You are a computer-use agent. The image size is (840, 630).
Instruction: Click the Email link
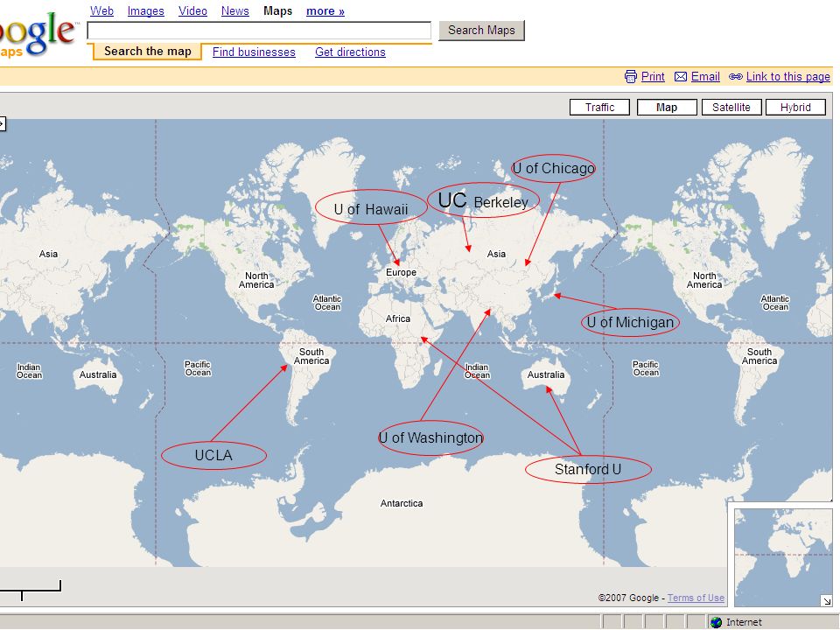click(x=705, y=77)
